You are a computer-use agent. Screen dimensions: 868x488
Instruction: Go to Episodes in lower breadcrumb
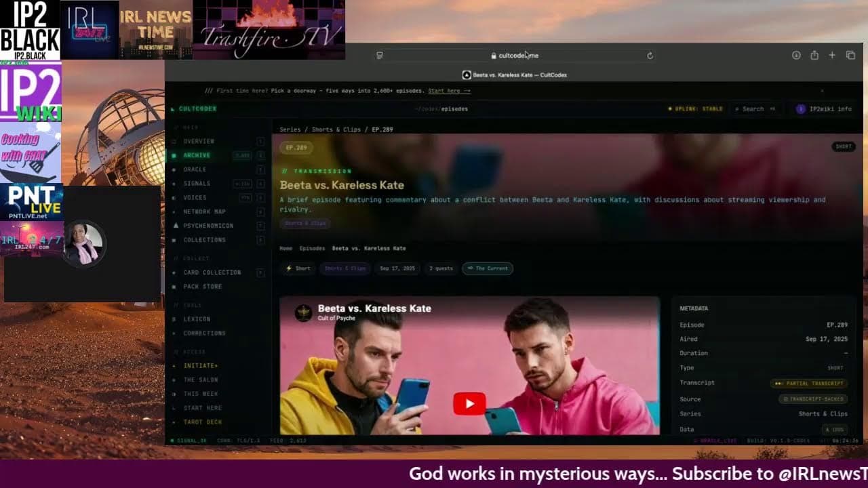[312, 249]
